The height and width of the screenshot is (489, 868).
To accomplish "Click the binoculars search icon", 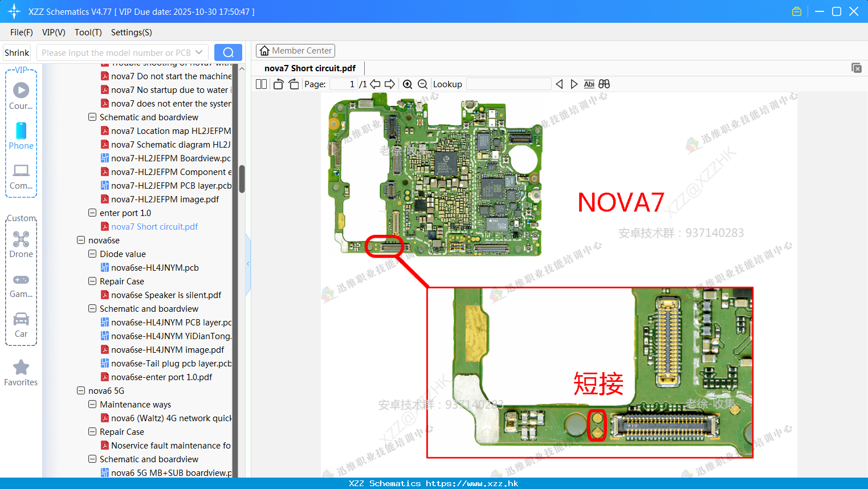I will click(604, 84).
